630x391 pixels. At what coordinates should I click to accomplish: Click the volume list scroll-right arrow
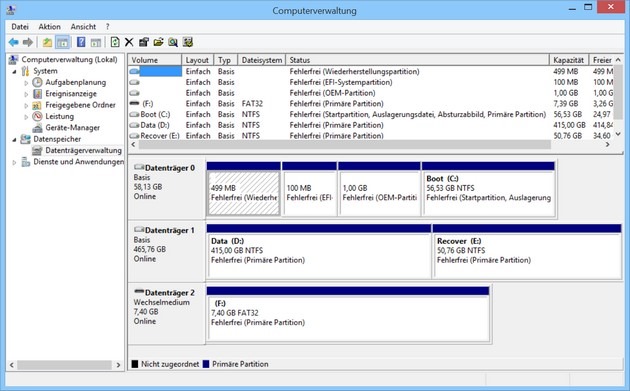tap(608, 144)
